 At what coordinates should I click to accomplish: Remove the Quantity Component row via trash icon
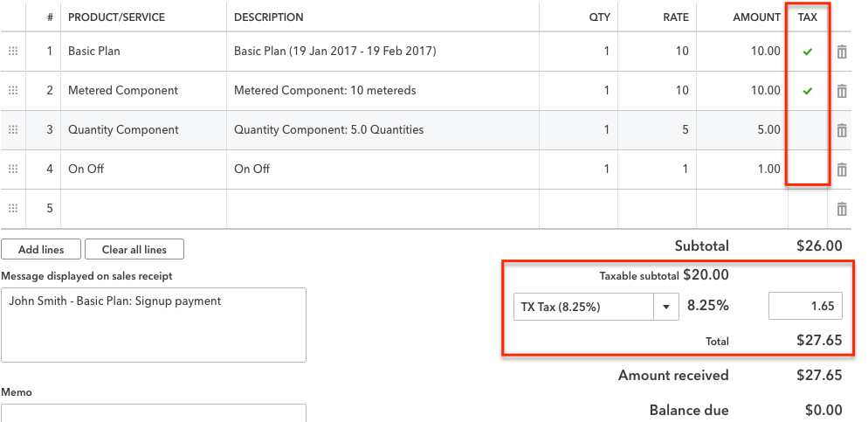842,130
